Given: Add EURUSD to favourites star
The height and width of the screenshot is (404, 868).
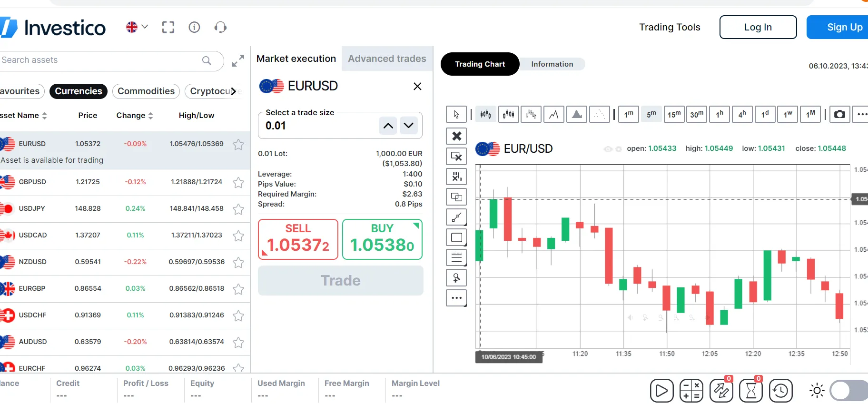Looking at the screenshot, I should 238,144.
